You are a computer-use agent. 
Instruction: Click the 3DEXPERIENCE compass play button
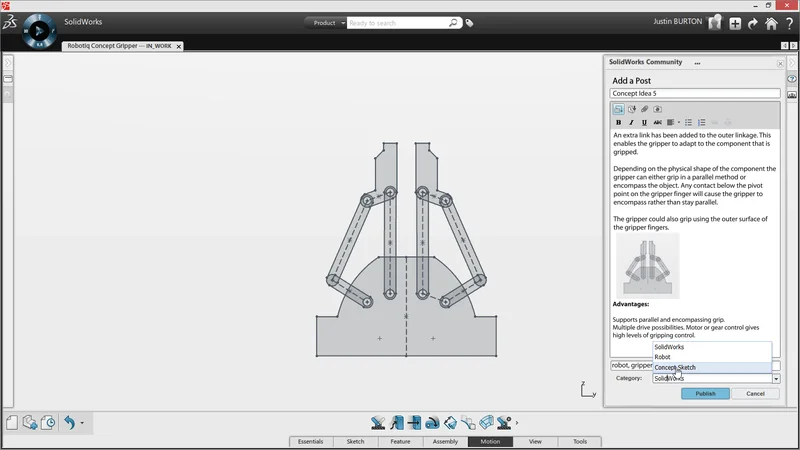(x=38, y=30)
